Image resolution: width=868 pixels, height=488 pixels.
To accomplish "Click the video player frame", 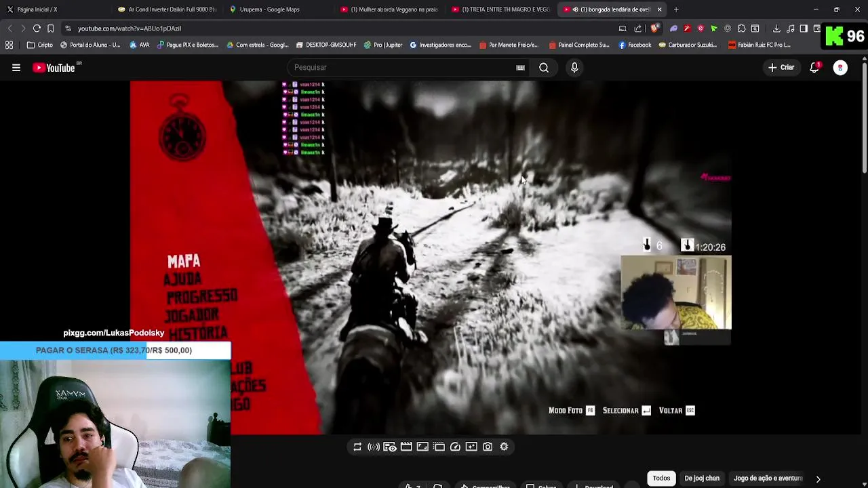I will click(431, 258).
